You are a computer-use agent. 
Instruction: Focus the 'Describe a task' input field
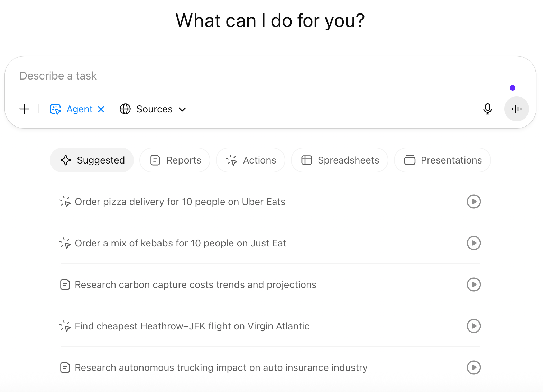(242, 76)
